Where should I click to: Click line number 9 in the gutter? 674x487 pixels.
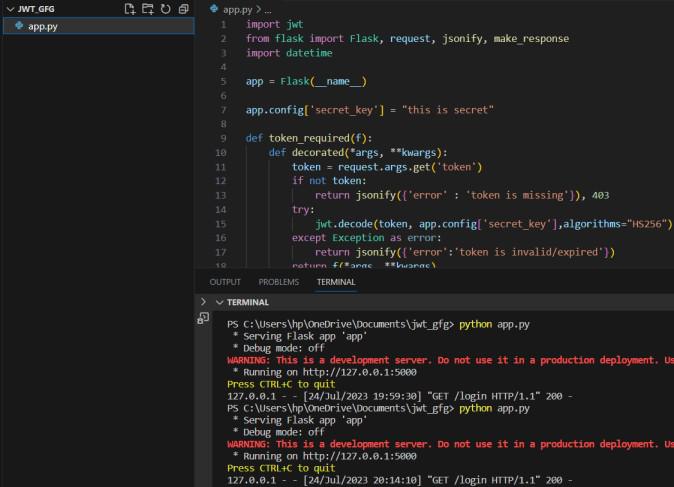(222, 137)
